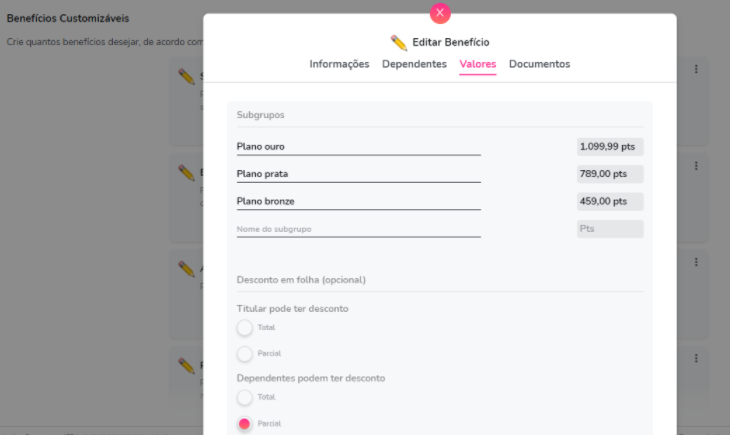Open the fourth benefit card's more-options menu
730x435 pixels.
point(696,358)
